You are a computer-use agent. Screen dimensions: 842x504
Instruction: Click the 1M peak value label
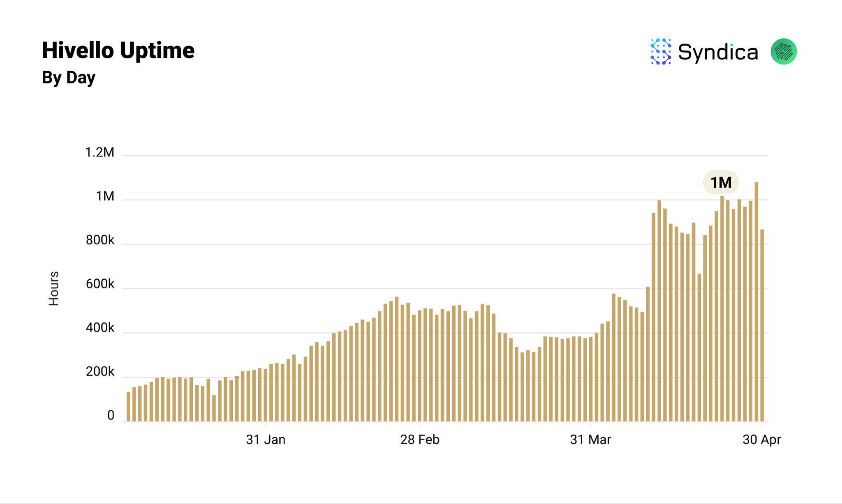721,182
